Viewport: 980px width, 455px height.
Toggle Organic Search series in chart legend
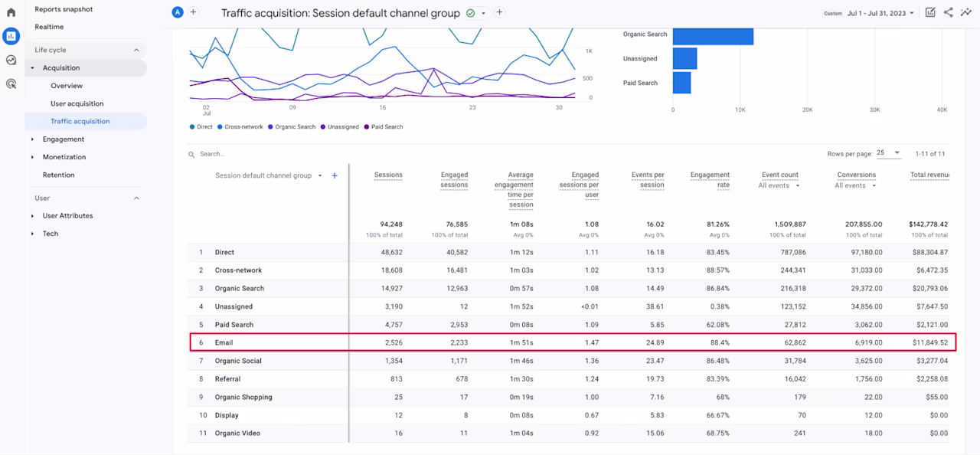point(291,127)
